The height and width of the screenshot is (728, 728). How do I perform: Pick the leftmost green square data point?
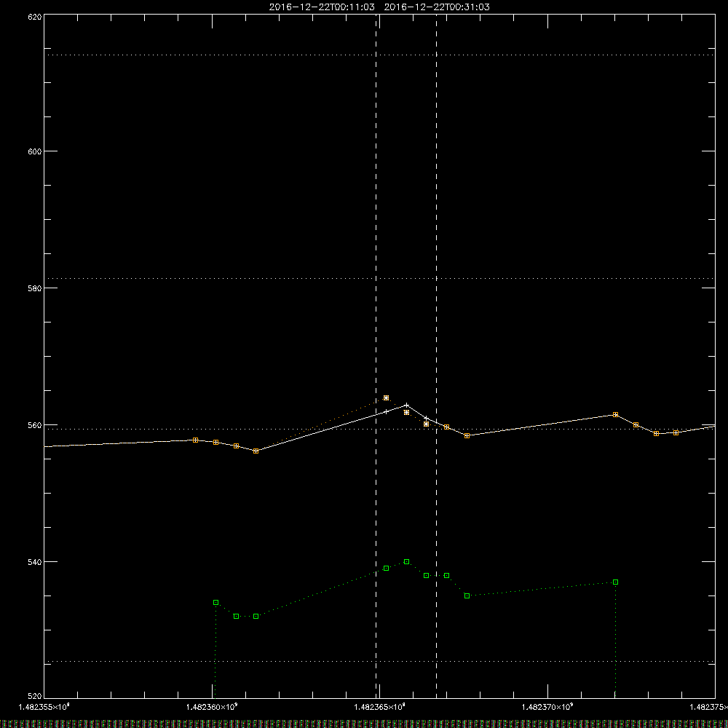point(216,603)
